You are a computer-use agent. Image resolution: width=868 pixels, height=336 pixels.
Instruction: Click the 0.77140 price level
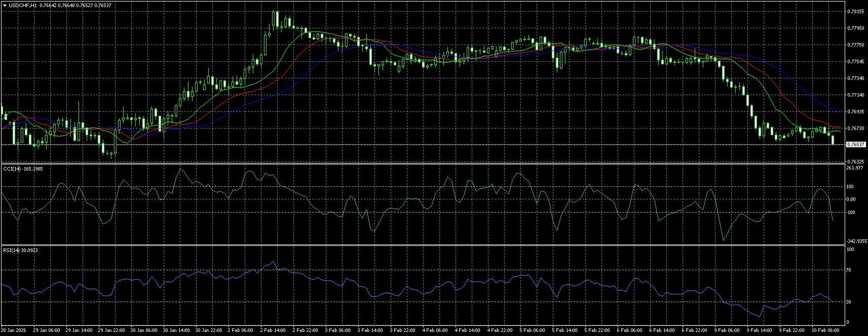[855, 95]
